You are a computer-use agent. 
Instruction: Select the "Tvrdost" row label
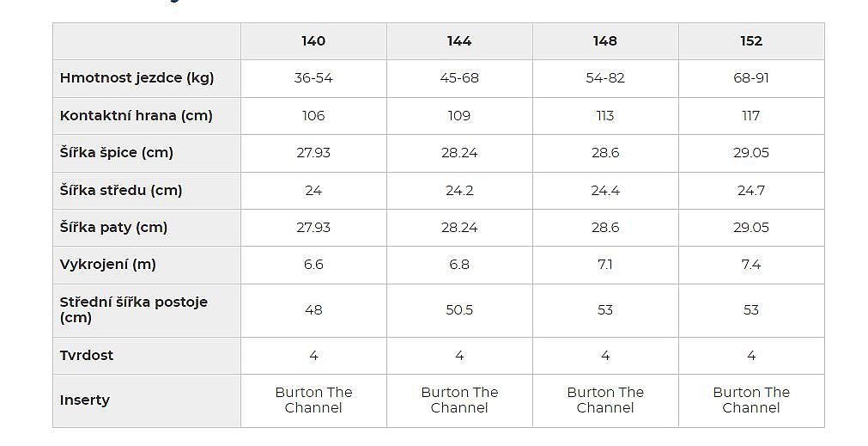tap(87, 356)
